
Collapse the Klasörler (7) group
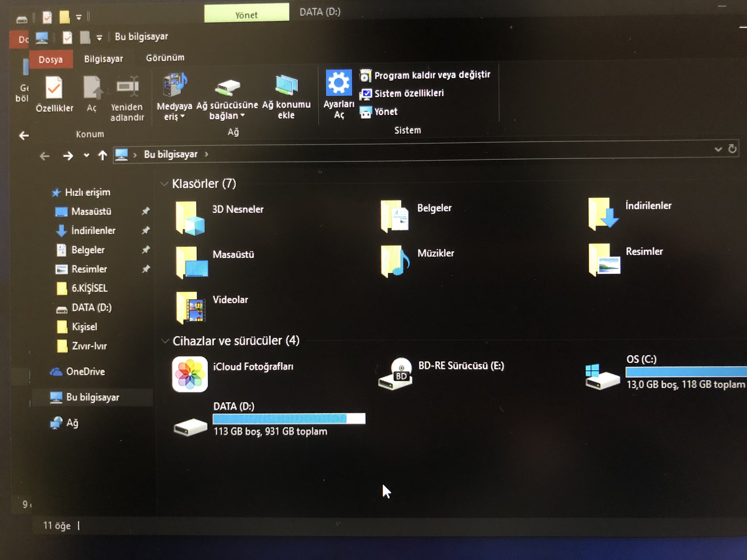(x=165, y=184)
